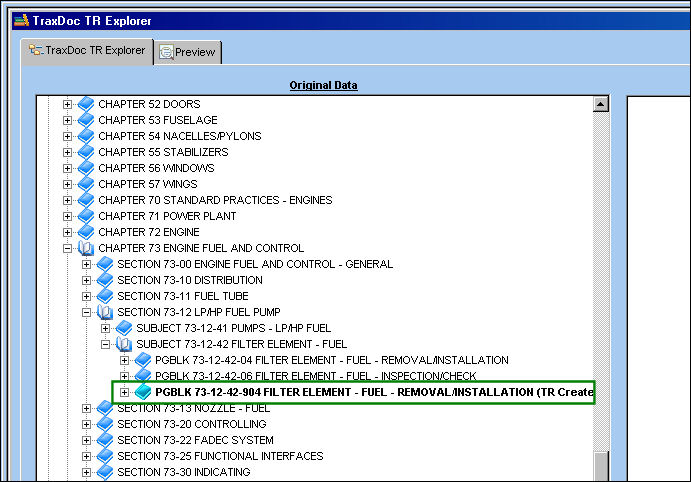
Task: Collapse SUBJECT 73-12-42 FILTER ELEMENT
Action: point(105,345)
